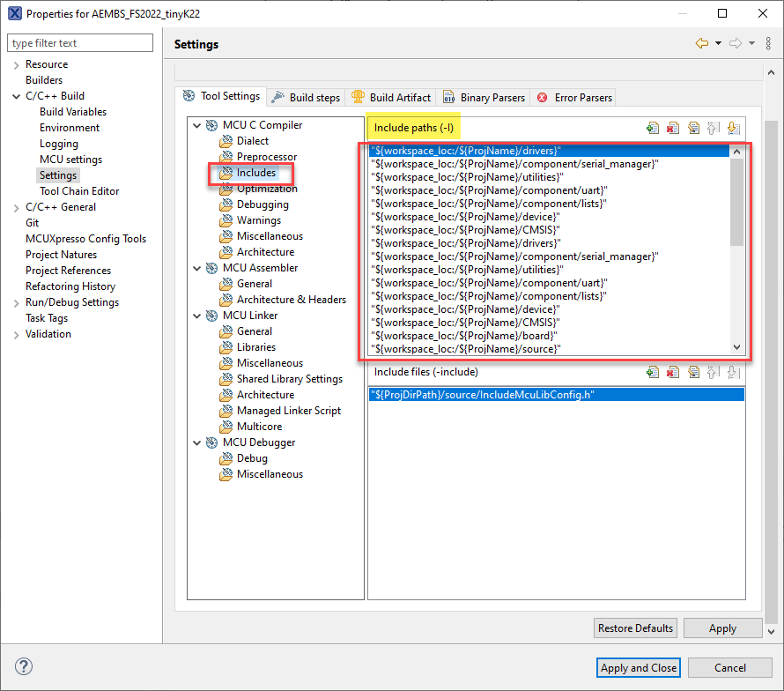The image size is (784, 691).
Task: Edit the IncludeMcuLibConfig.h include file entry
Action: point(692,372)
